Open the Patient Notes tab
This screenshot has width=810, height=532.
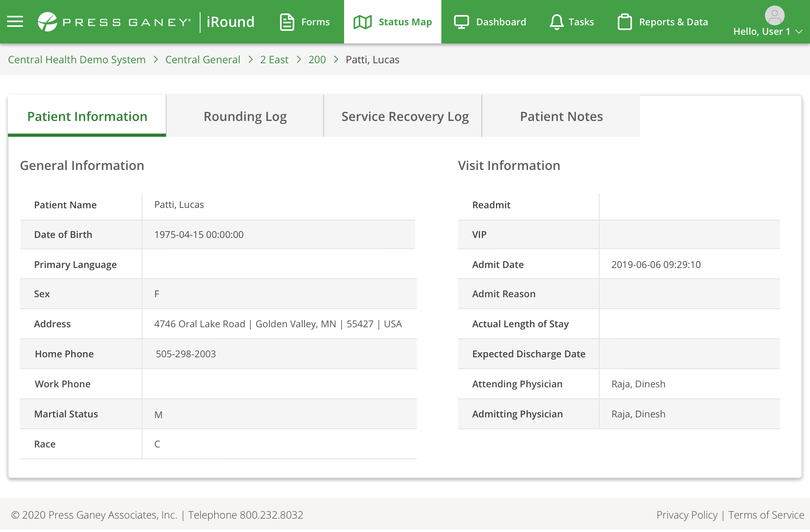pos(561,116)
